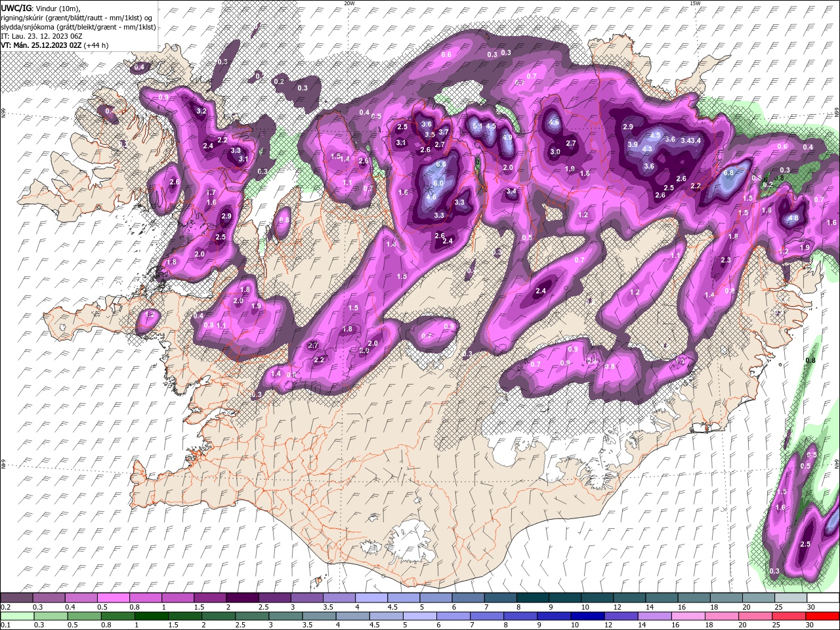
Task: Click the UWC/IG title in the info box
Action: [x=16, y=7]
